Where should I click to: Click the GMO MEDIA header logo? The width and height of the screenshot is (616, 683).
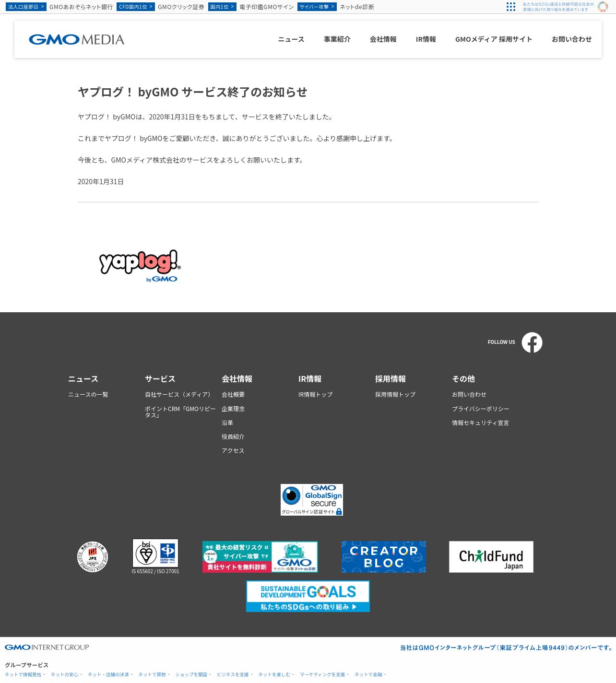(x=76, y=39)
